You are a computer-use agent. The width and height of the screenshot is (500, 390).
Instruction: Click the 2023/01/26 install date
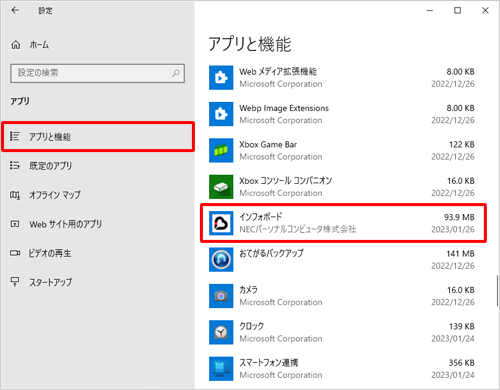pos(453,229)
